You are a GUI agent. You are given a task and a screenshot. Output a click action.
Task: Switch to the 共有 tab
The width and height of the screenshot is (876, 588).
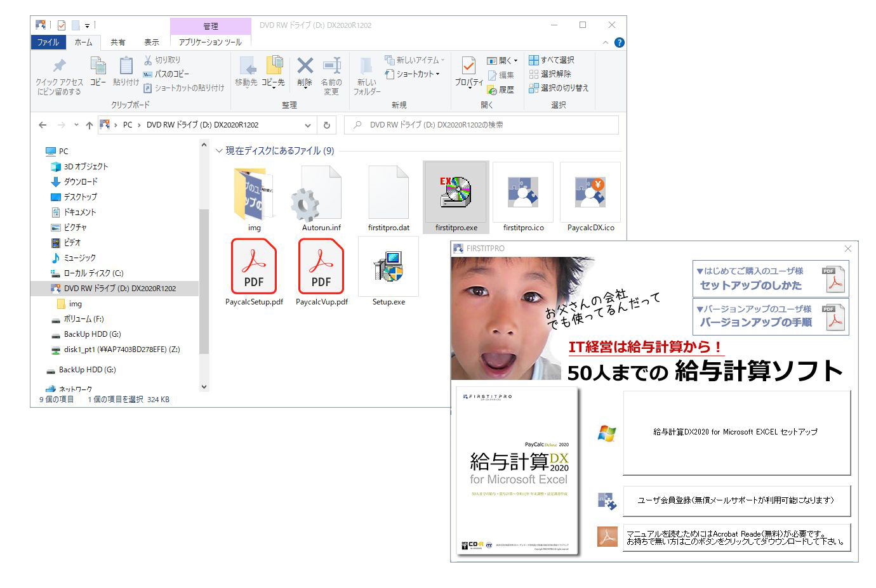[x=118, y=42]
